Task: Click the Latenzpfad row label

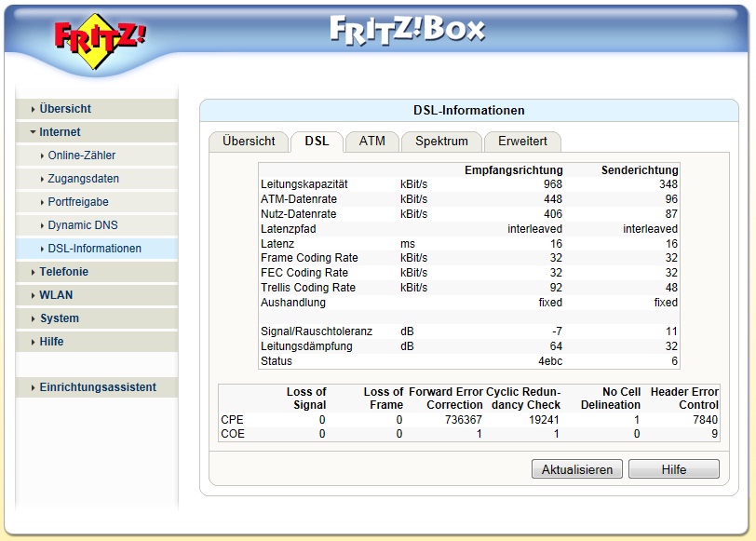Action: pos(289,229)
